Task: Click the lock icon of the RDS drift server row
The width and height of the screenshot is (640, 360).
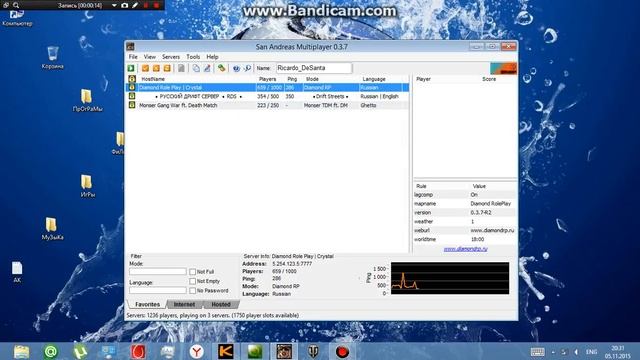Action: [132, 96]
